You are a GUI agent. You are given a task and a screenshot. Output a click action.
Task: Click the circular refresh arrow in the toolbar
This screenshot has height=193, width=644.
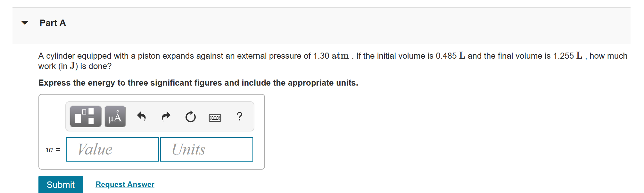[x=190, y=117]
